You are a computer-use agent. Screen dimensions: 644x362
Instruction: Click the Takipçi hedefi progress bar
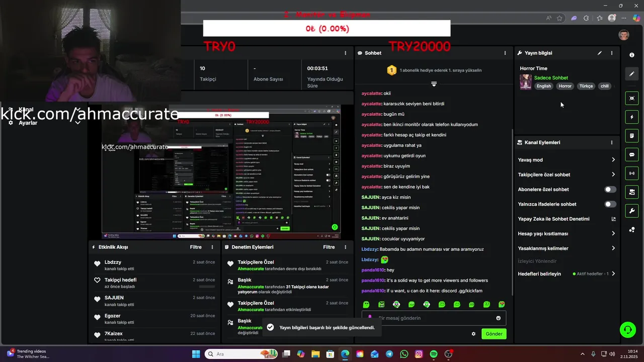(x=207, y=286)
